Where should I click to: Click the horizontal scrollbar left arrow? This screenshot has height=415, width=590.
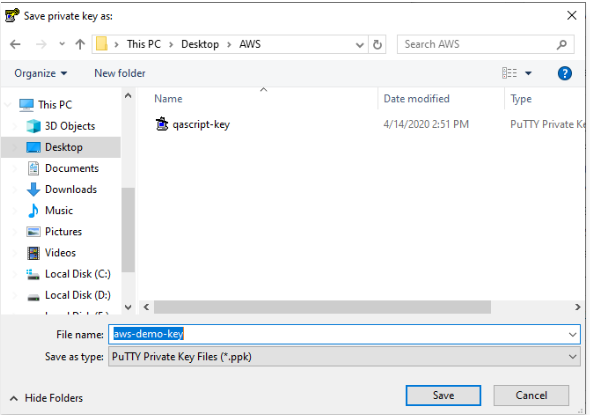point(146,307)
